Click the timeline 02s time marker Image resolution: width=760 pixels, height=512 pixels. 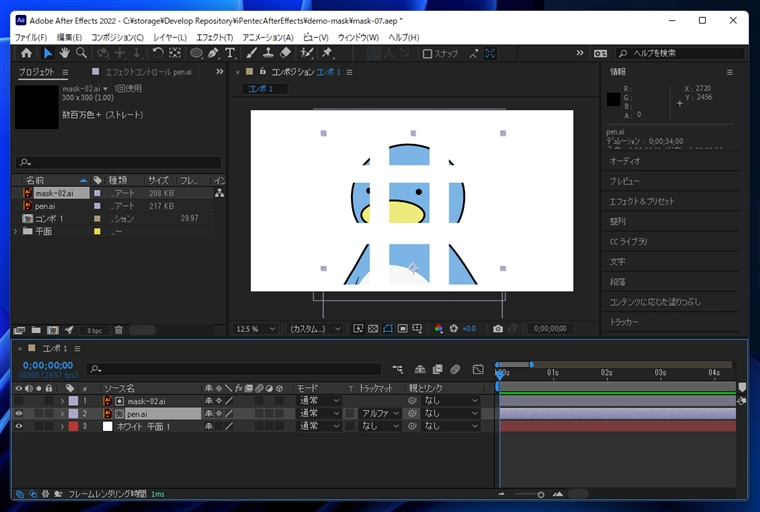click(606, 372)
